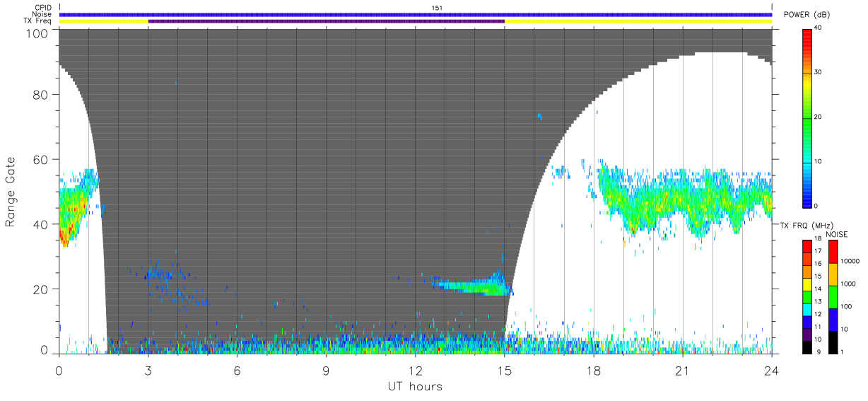The width and height of the screenshot is (868, 401).
Task: Click the 20 range gate tick label
Action: tap(41, 289)
